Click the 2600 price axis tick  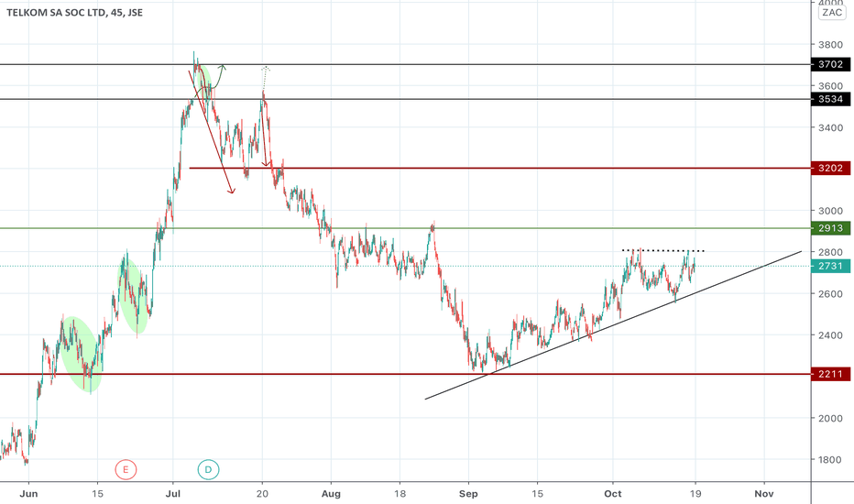[830, 293]
